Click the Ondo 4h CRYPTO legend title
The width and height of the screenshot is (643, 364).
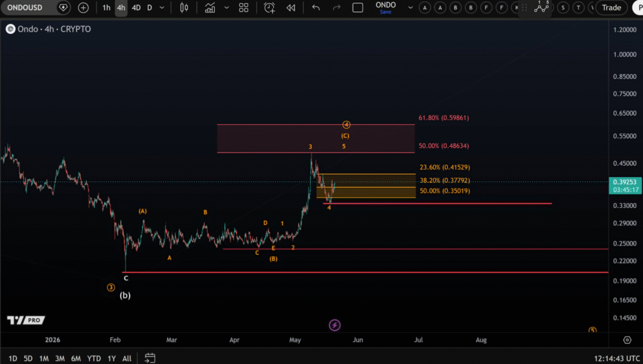pos(54,29)
